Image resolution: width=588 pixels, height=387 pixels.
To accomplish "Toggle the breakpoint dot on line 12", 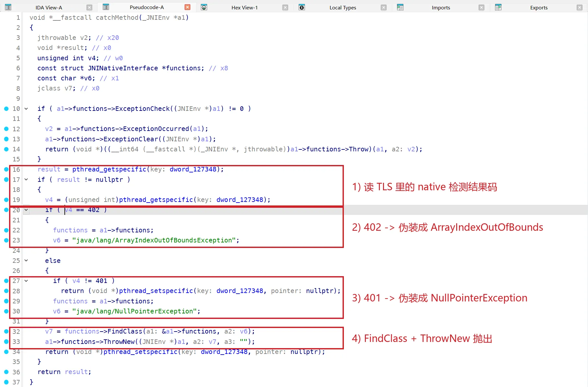I will coord(6,129).
